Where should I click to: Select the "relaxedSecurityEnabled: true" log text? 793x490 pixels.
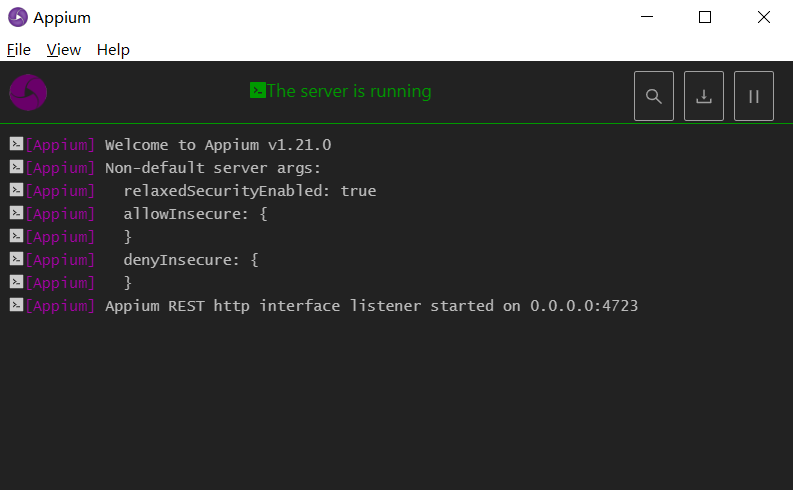coord(250,191)
